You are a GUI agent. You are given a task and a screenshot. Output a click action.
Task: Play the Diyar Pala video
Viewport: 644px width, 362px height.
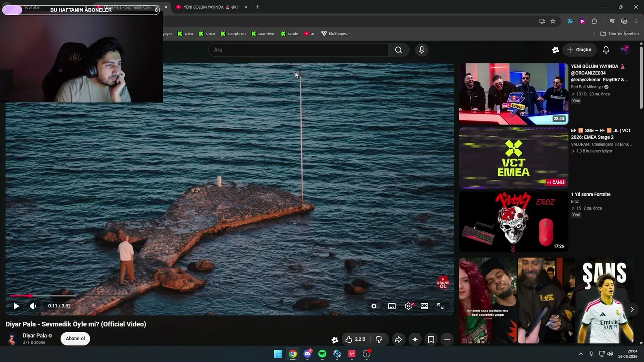(16, 306)
